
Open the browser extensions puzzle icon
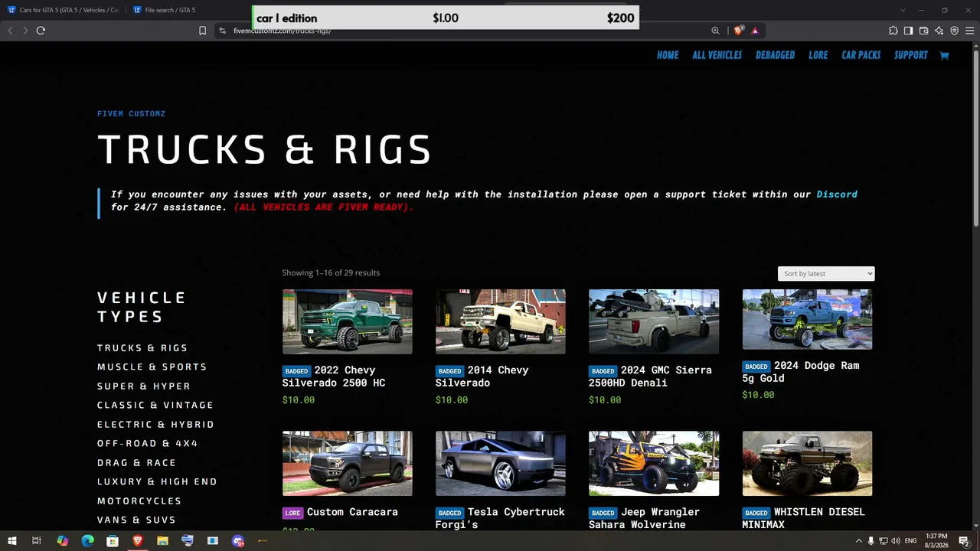pyautogui.click(x=893, y=31)
